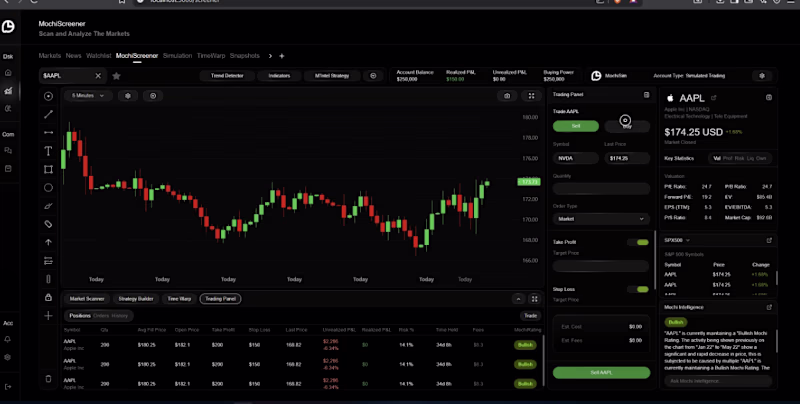Select the circle shape tool
This screenshot has width=800, height=404.
tap(48, 188)
